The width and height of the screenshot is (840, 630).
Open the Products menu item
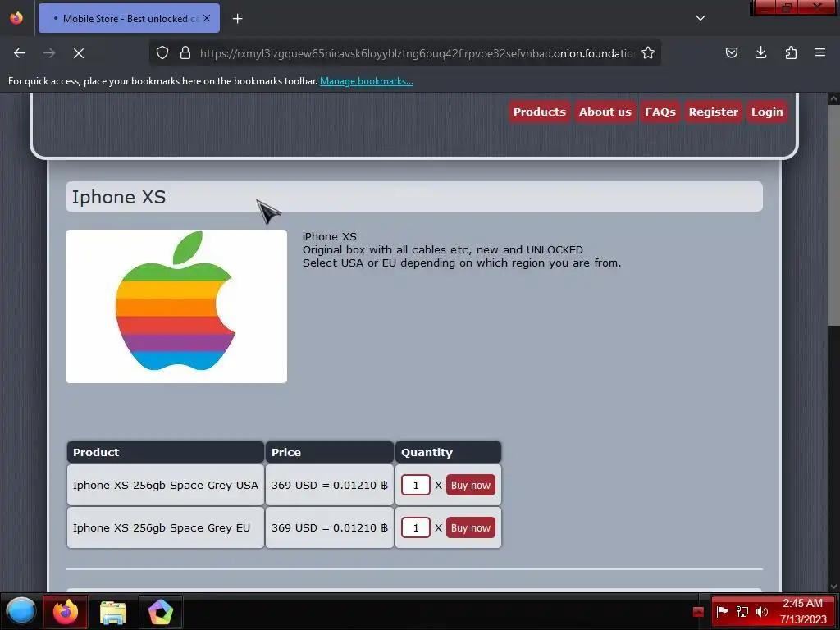[540, 112]
